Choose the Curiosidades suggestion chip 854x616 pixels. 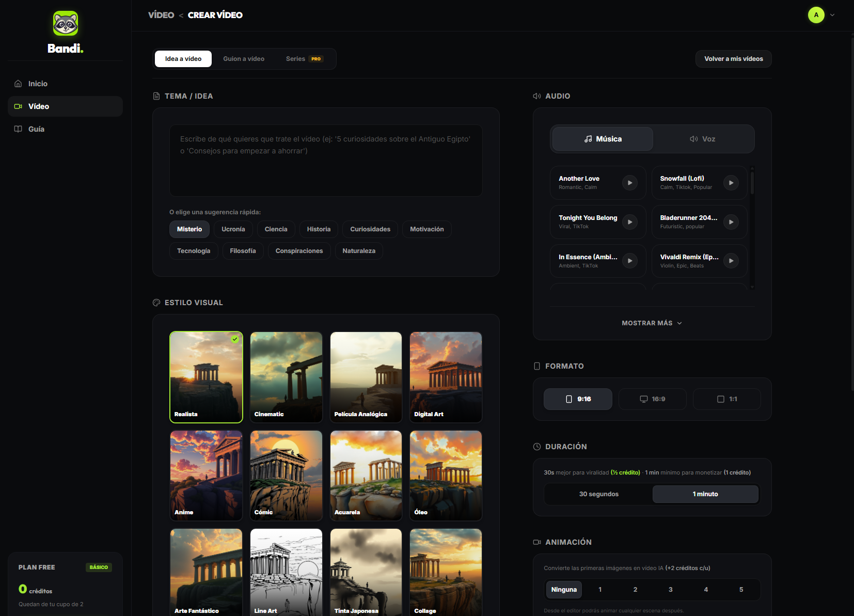coord(370,229)
